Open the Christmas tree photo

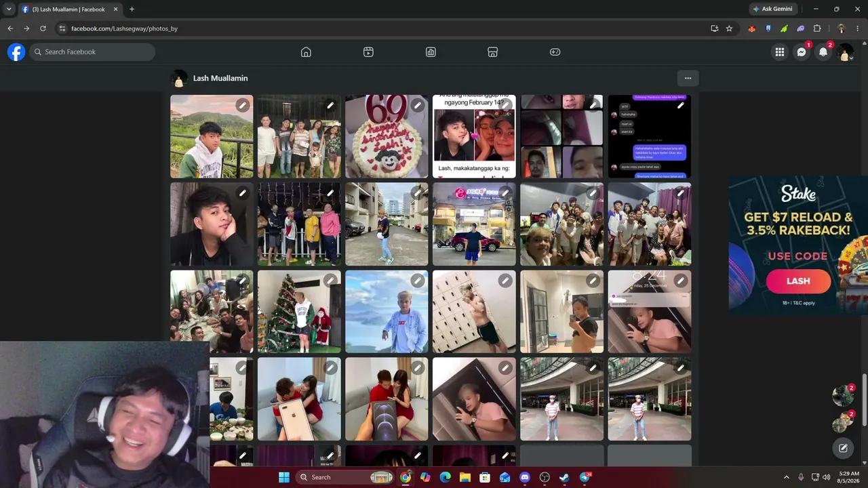pos(299,312)
